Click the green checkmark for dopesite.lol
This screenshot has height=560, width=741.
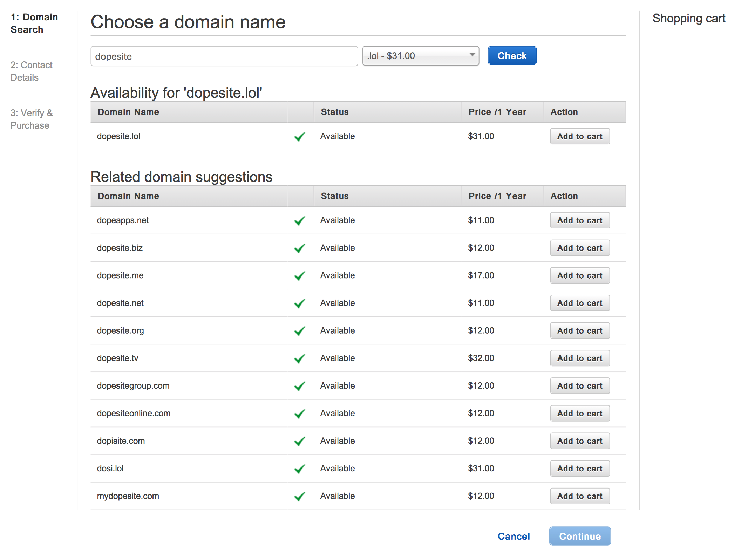point(300,136)
